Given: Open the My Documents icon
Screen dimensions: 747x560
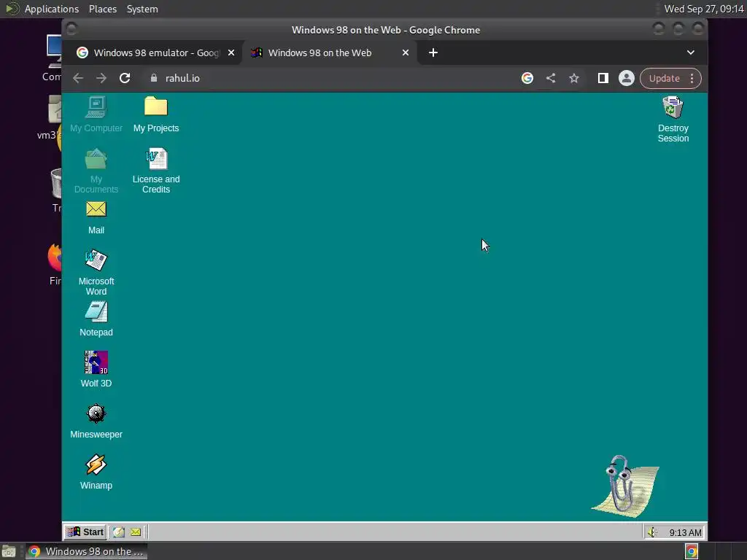Looking at the screenshot, I should pyautogui.click(x=96, y=171).
